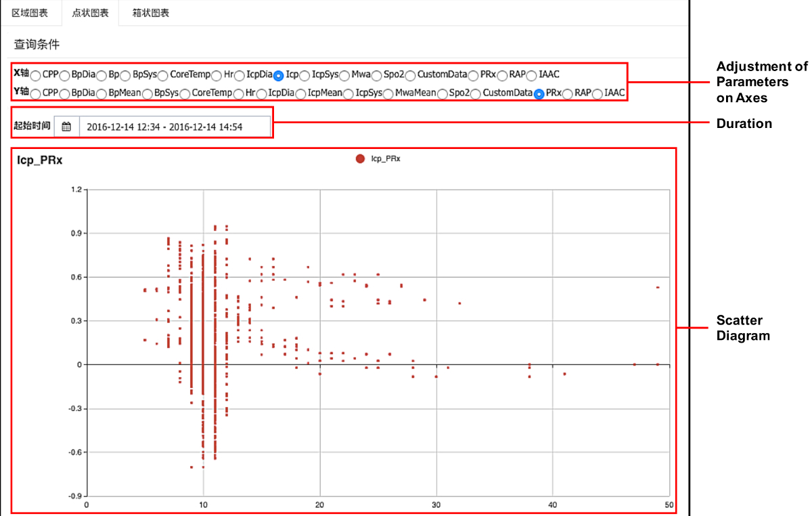Click the 1.2 label on the vertical axis

75,190
